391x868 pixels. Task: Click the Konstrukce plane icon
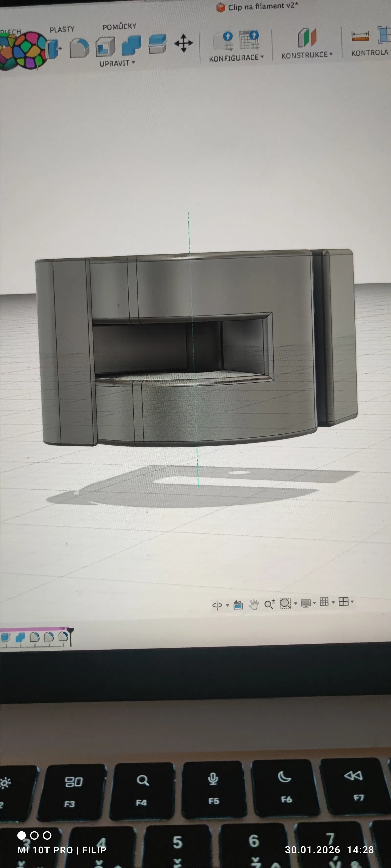coord(307,37)
